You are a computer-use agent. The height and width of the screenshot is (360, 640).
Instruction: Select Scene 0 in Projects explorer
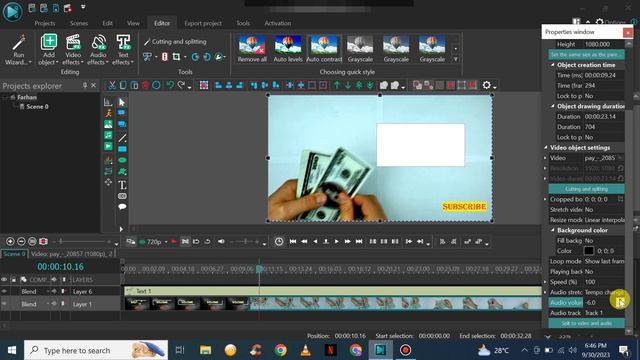tap(37, 107)
